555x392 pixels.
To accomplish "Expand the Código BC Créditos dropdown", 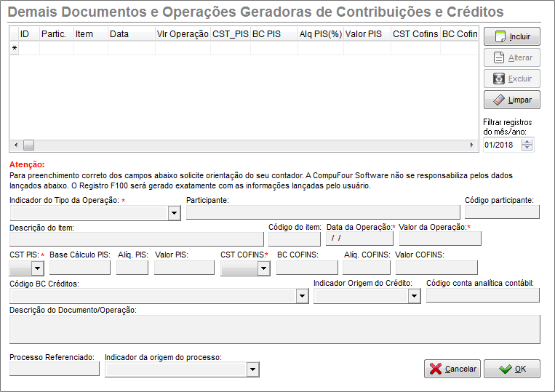I will (303, 295).
